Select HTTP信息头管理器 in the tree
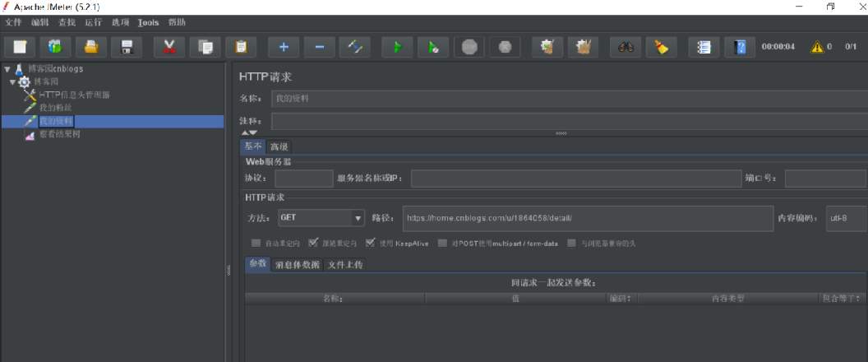The height and width of the screenshot is (362, 868). point(74,95)
